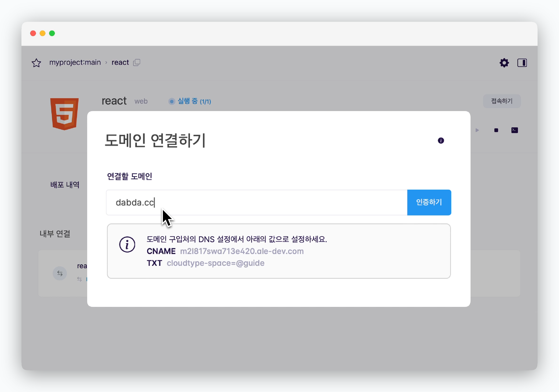Open the terminal console icon
This screenshot has height=392, width=559.
pos(515,130)
